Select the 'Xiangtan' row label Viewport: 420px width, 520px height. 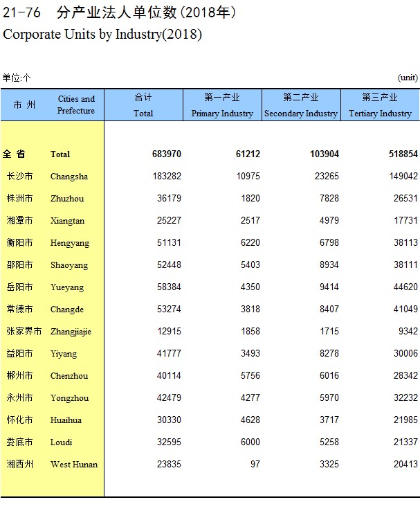click(67, 221)
